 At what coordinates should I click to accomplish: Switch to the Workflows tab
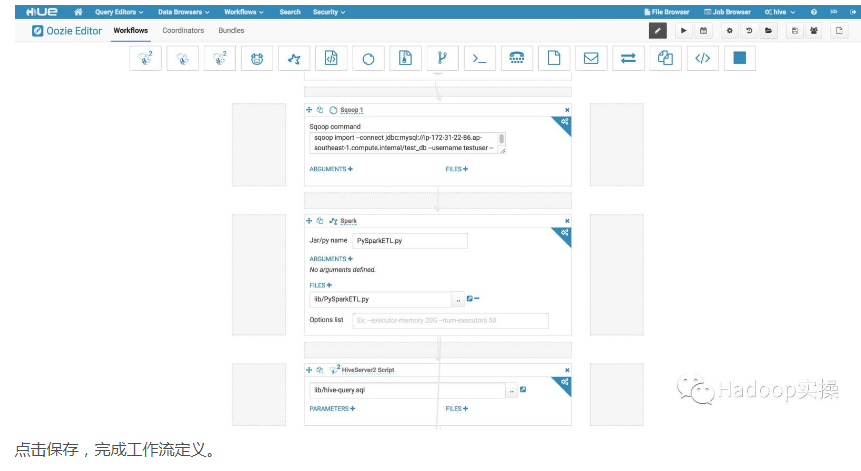coord(131,31)
